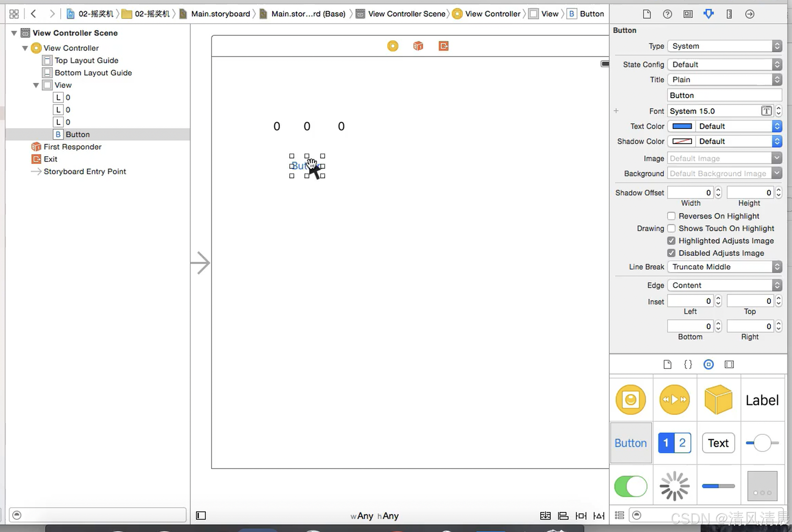
Task: Open the Size inspector ruler icon
Action: click(729, 14)
